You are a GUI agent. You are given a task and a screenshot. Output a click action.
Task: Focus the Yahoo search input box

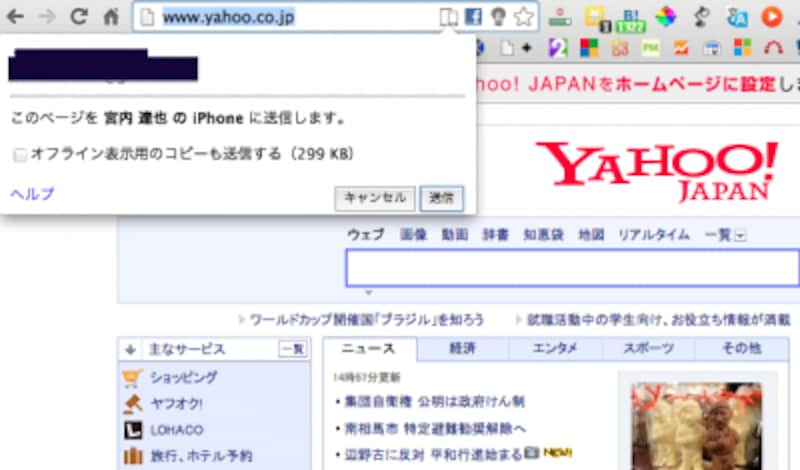572,268
